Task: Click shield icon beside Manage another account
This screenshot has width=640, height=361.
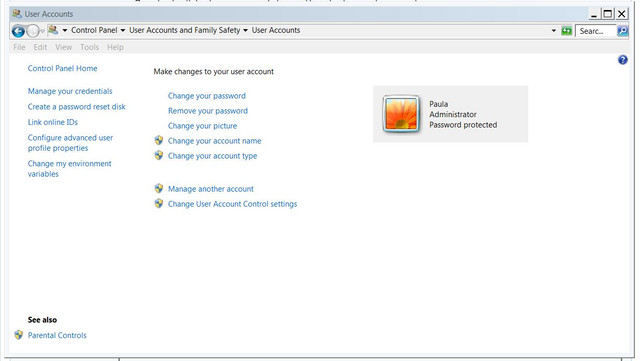Action: tap(159, 189)
